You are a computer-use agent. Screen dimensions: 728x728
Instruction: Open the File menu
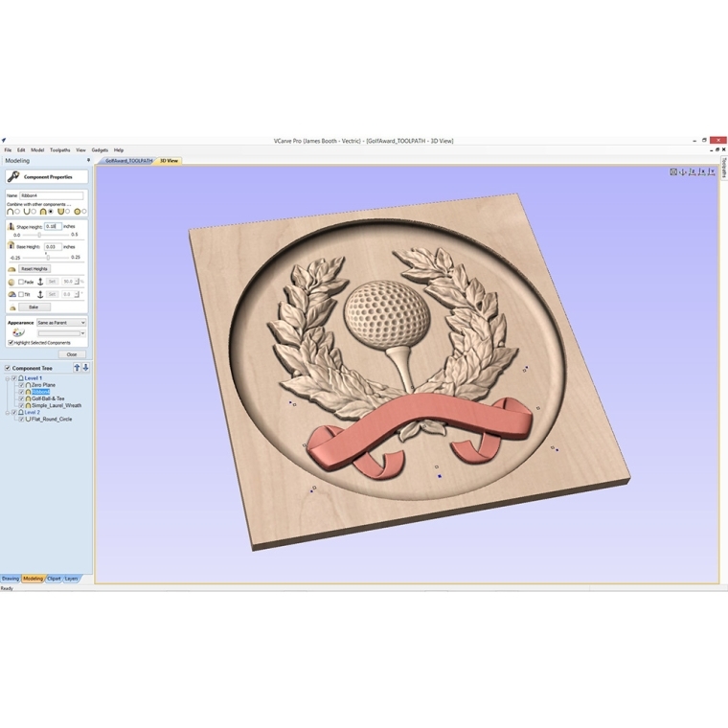[8, 150]
